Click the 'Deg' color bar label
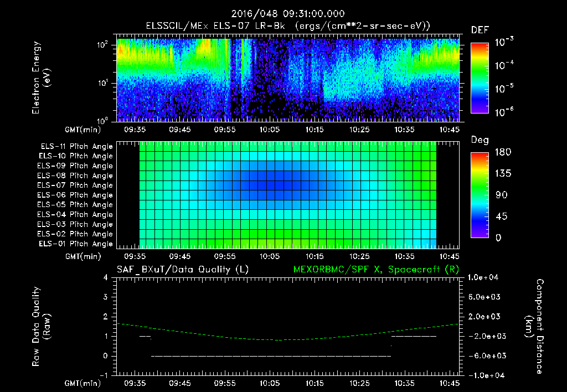This screenshot has width=567, height=392. (x=480, y=140)
